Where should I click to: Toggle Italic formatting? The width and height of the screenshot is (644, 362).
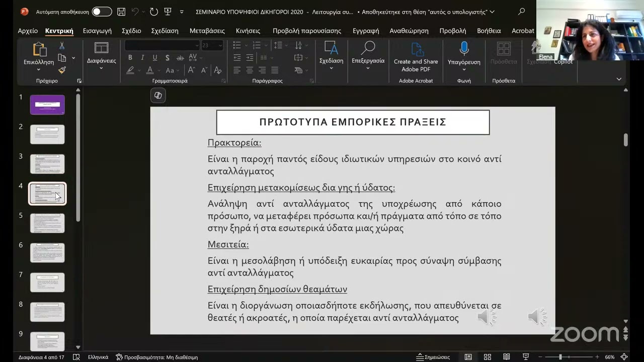[142, 57]
